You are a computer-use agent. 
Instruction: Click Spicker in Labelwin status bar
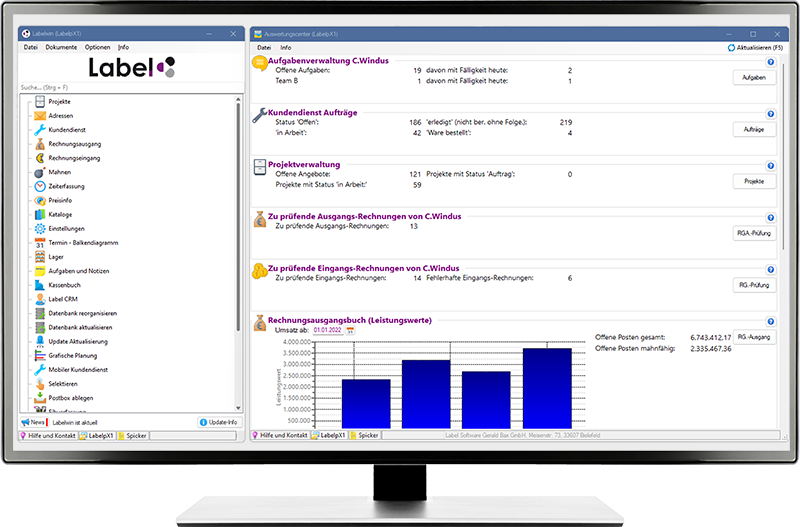pos(133,436)
